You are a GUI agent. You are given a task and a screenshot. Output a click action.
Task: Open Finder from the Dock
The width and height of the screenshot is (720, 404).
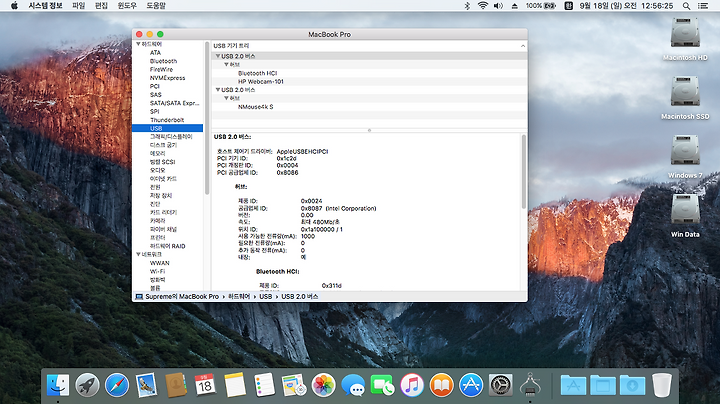click(58, 385)
